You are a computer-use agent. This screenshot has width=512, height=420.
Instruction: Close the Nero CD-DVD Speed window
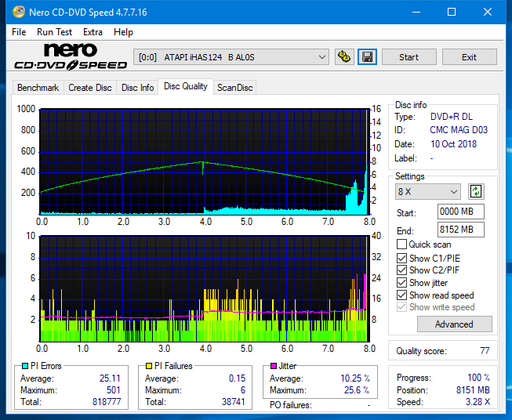click(488, 12)
